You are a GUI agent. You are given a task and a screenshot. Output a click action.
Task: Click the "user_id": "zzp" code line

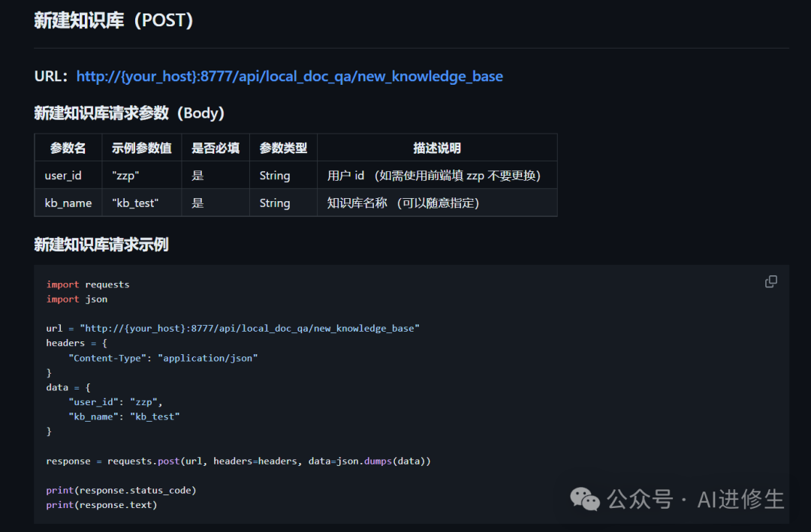point(116,401)
